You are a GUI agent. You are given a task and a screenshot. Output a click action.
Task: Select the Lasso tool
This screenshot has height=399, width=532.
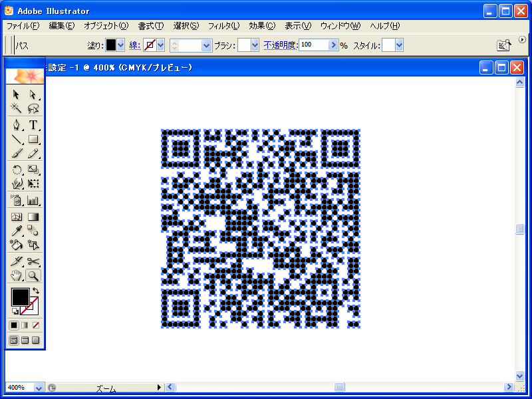coord(33,108)
